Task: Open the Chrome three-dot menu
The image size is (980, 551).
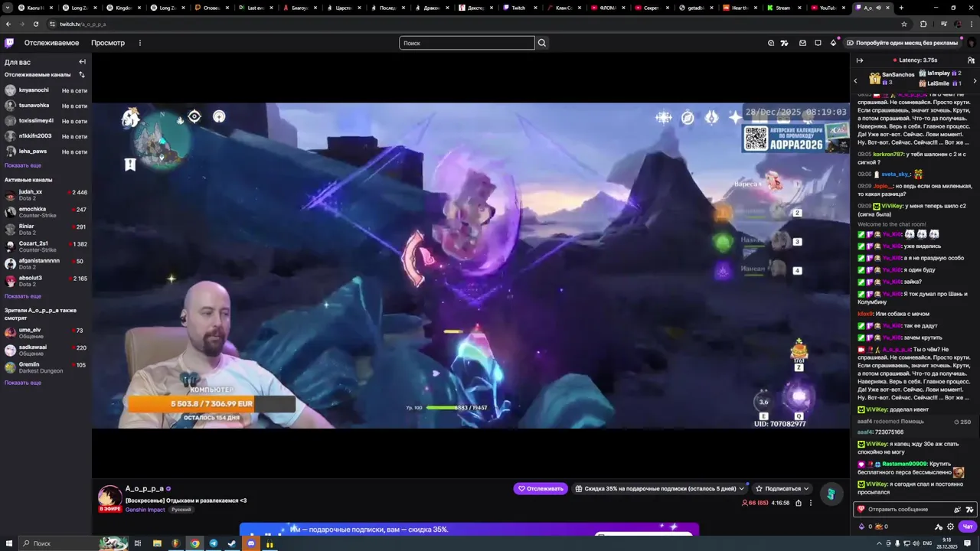Action: pos(972,24)
